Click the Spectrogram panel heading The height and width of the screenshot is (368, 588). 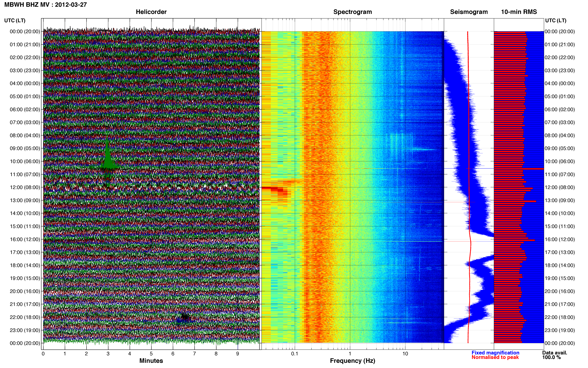click(x=352, y=12)
